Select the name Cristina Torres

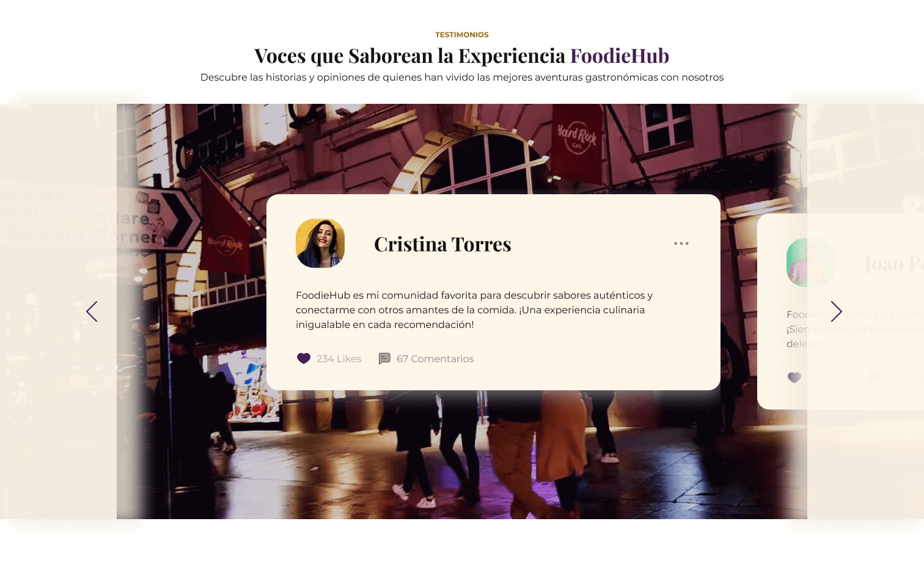442,244
